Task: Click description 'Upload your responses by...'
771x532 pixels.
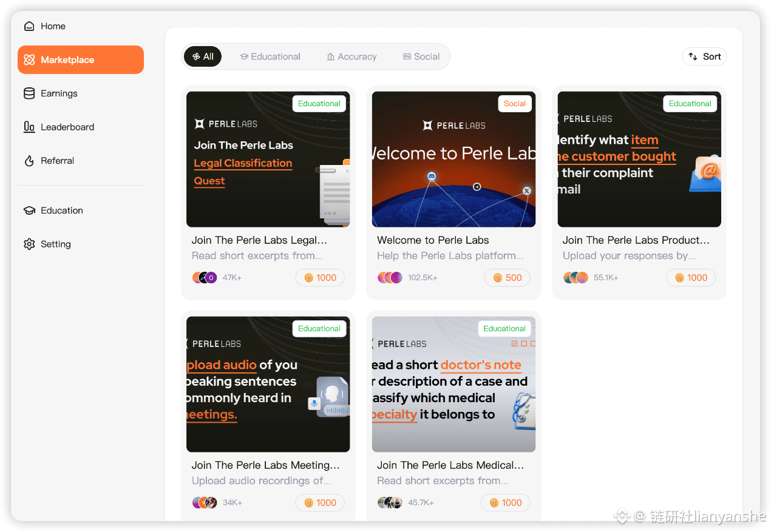Action: (629, 256)
